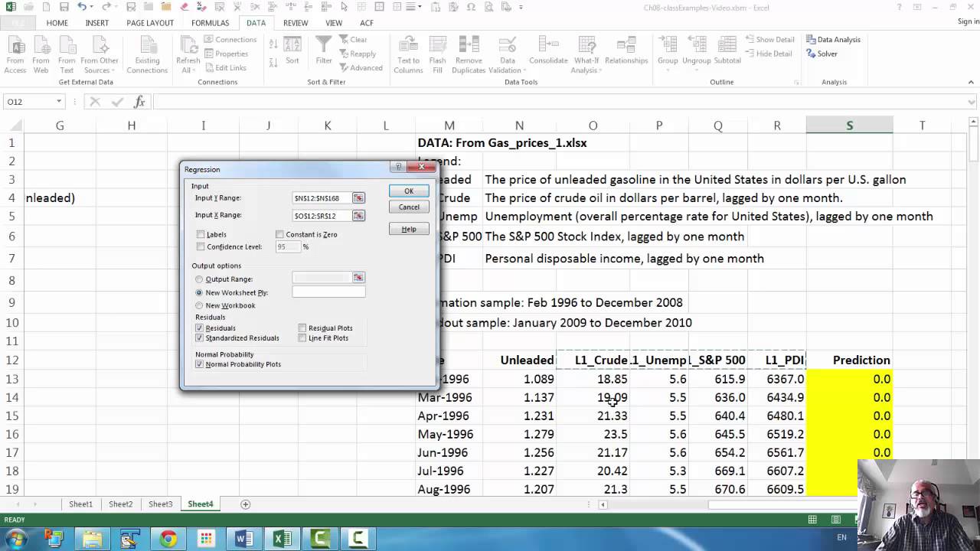Open the Name Box dropdown arrow
The image size is (980, 551).
point(59,102)
